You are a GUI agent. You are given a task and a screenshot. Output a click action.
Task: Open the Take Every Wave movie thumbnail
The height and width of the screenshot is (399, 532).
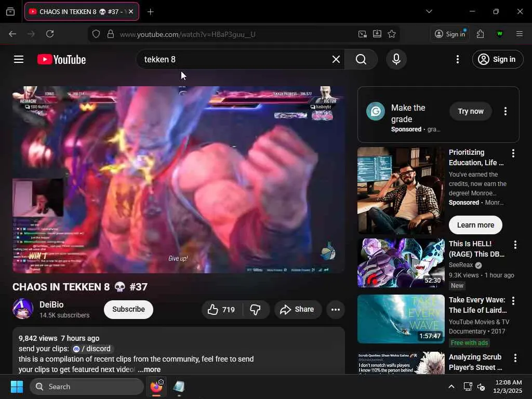[401, 319]
